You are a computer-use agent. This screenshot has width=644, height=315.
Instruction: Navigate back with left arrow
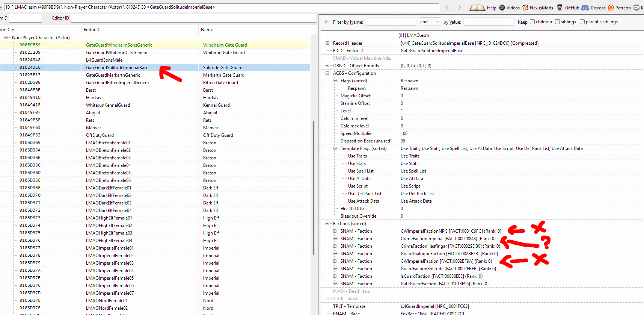point(447,8)
